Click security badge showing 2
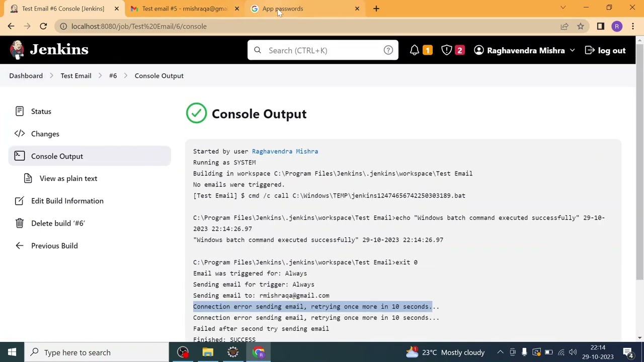The height and width of the screenshot is (362, 644). 459,50
